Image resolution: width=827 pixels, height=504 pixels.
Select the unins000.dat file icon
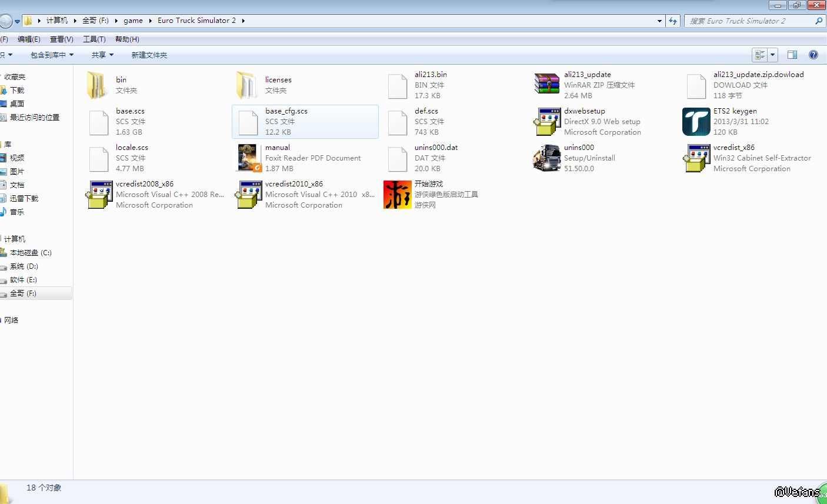pyautogui.click(x=398, y=159)
